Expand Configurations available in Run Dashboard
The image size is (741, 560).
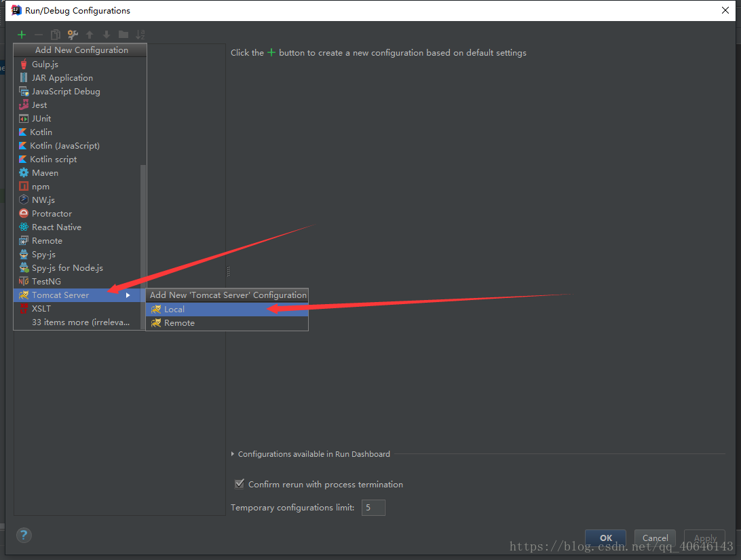click(x=232, y=453)
